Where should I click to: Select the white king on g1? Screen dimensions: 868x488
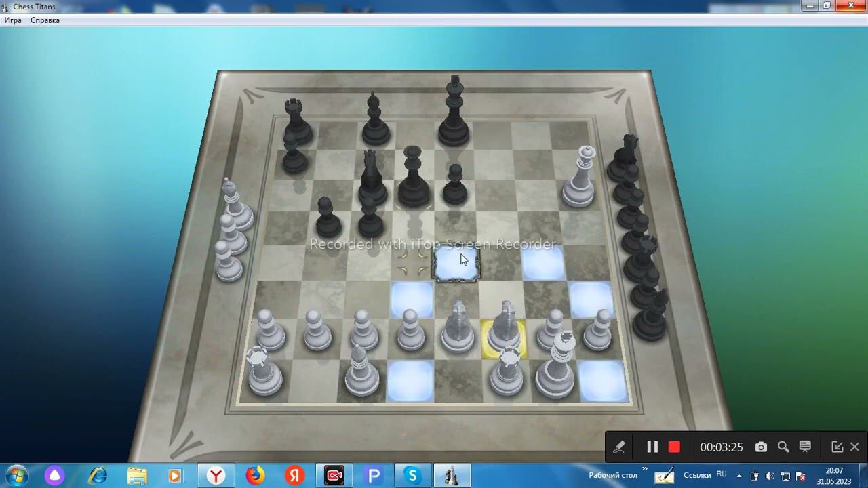(x=555, y=364)
